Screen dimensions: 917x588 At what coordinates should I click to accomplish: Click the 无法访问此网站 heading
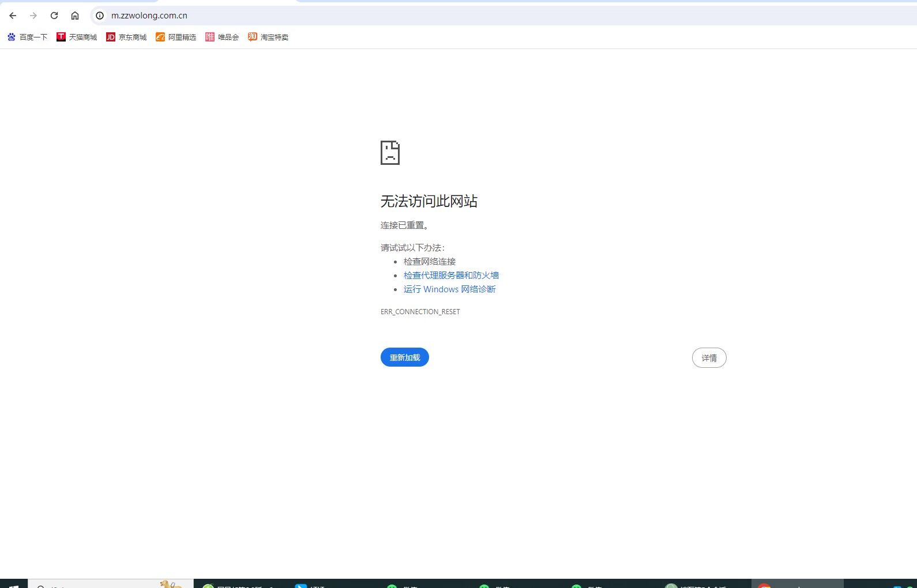pyautogui.click(x=429, y=201)
